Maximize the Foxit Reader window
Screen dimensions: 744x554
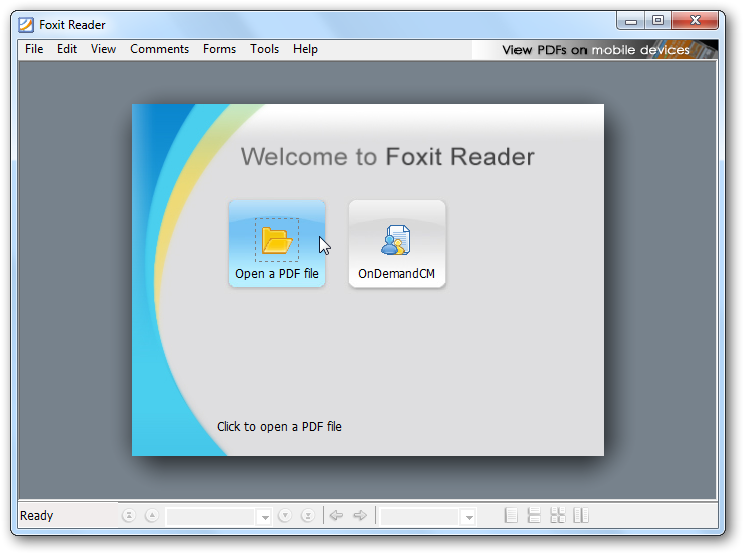coord(658,20)
